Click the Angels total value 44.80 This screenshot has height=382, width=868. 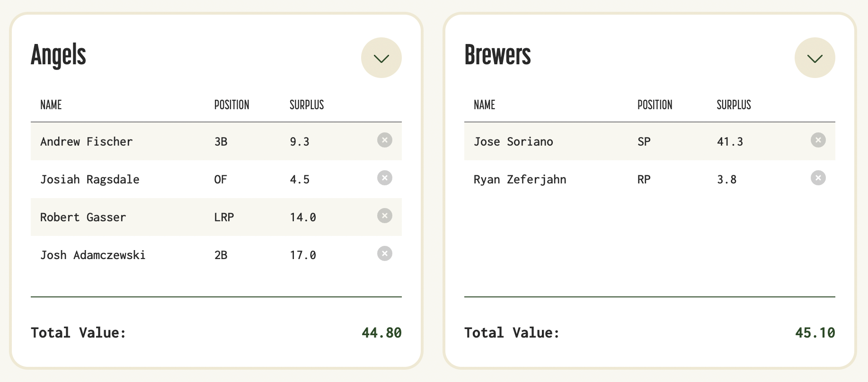click(381, 333)
